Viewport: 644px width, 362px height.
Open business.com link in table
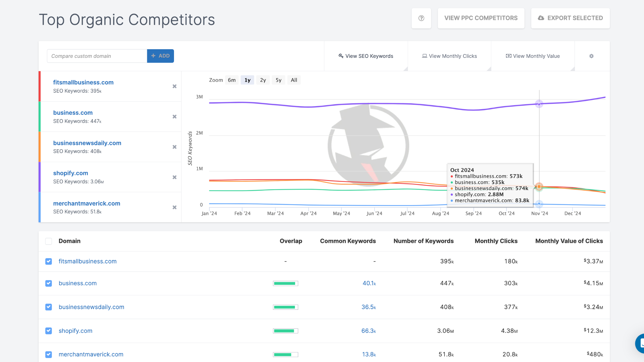click(78, 283)
